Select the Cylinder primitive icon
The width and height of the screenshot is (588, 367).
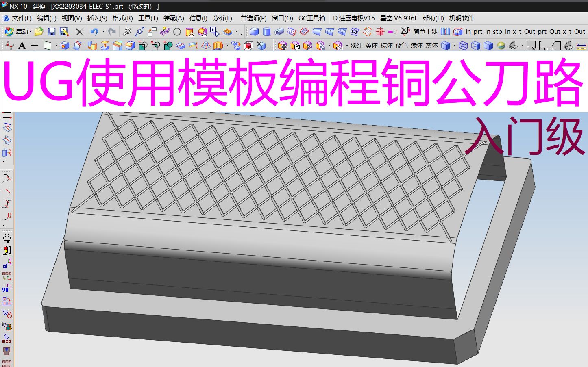[267, 31]
